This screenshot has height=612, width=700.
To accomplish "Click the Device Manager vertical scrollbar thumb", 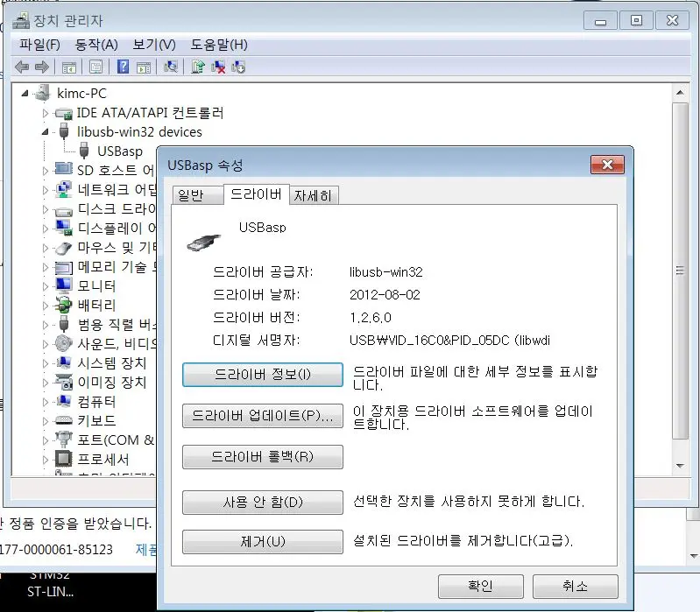I will click(680, 271).
